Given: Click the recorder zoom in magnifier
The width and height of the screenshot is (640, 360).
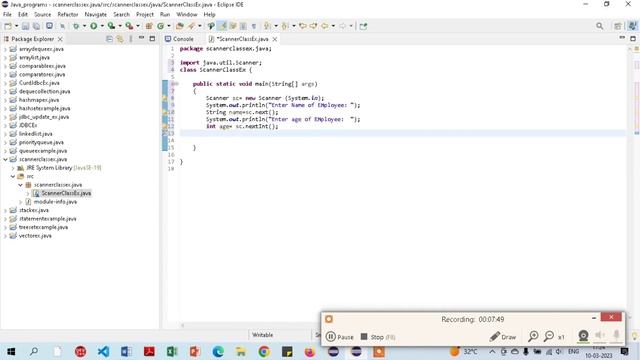Looking at the screenshot, I should [533, 336].
